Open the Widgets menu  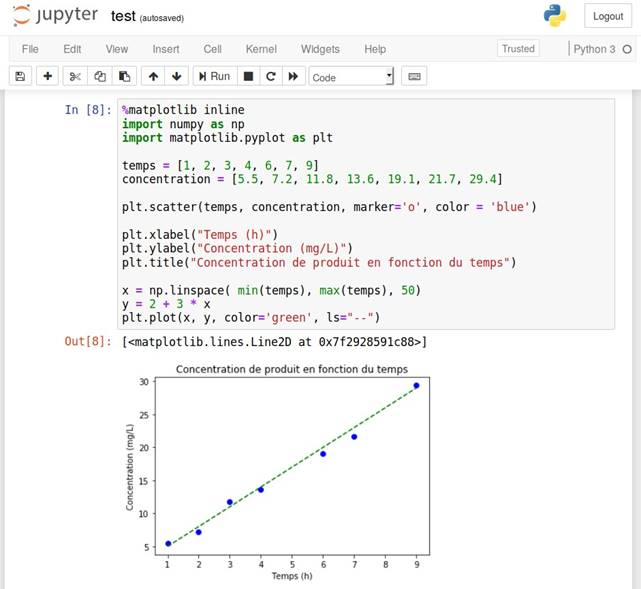(320, 49)
